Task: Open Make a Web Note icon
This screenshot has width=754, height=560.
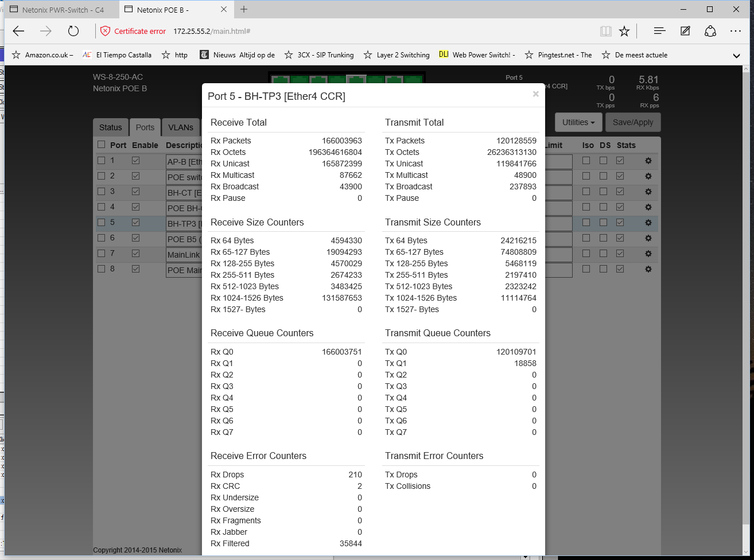Action: [685, 31]
